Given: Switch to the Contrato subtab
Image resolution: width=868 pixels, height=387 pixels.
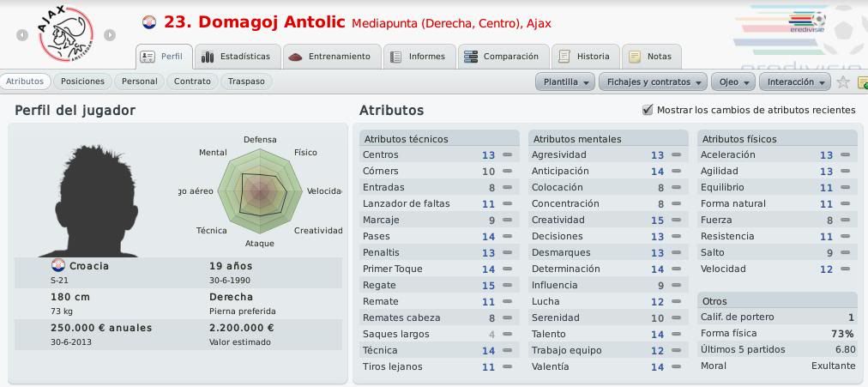Looking at the screenshot, I should (192, 82).
